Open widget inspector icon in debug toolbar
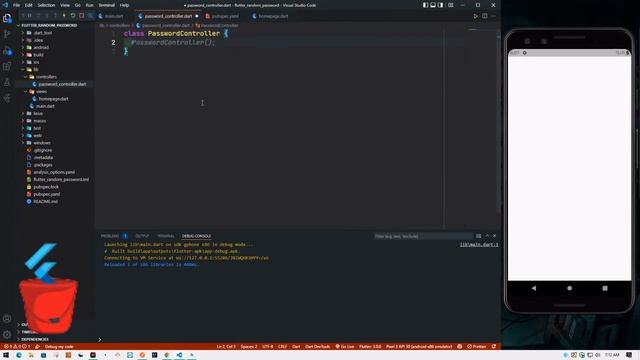 (90, 16)
